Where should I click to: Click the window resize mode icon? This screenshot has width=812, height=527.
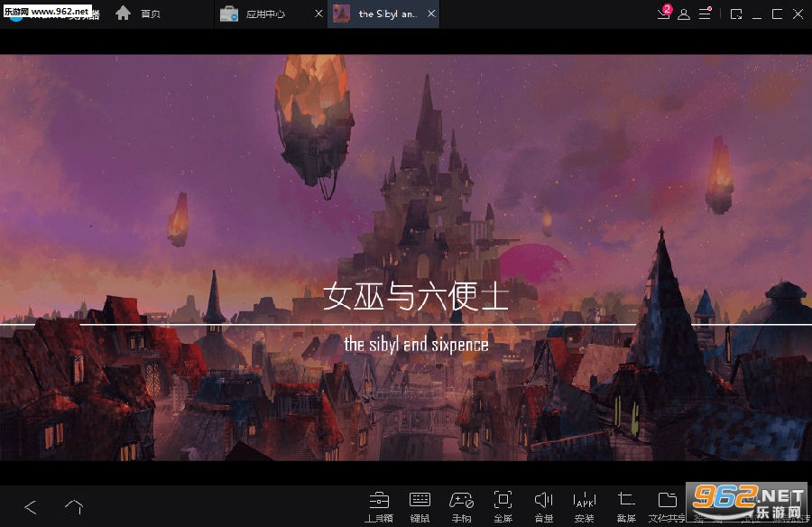tap(736, 14)
